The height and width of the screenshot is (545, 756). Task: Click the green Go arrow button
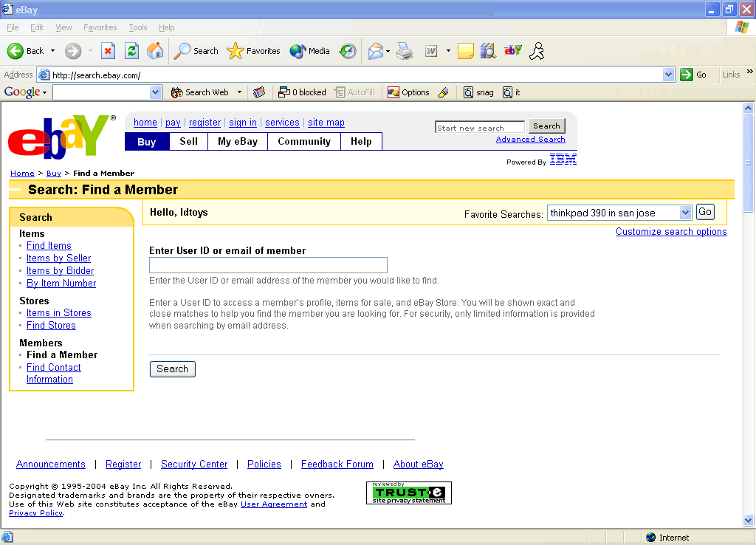pyautogui.click(x=686, y=75)
